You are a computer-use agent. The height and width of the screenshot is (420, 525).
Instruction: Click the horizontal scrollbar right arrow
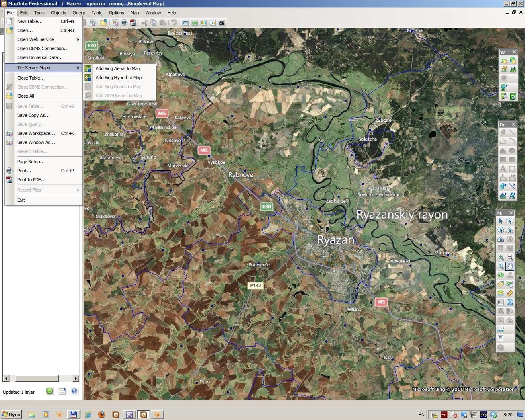[76, 378]
